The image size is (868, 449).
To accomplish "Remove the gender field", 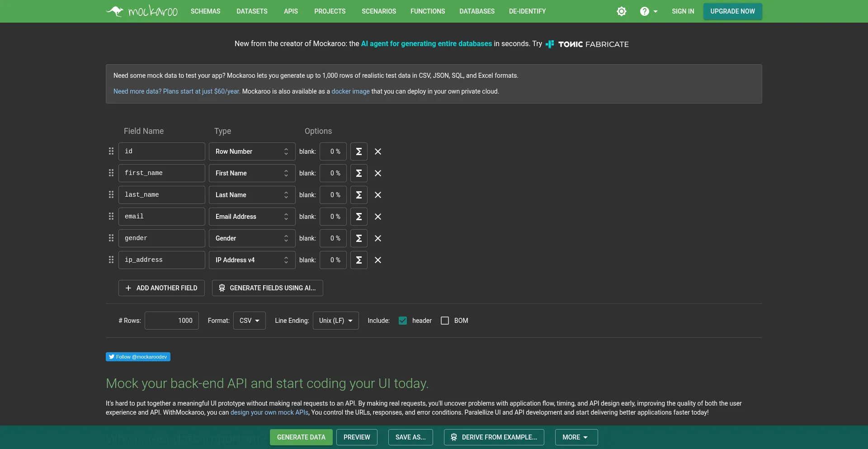I will coord(378,238).
